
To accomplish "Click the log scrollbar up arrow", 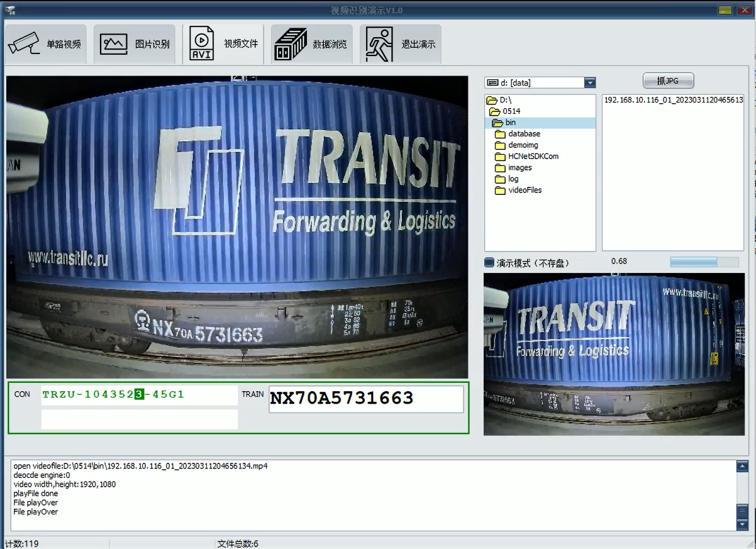I will point(742,467).
